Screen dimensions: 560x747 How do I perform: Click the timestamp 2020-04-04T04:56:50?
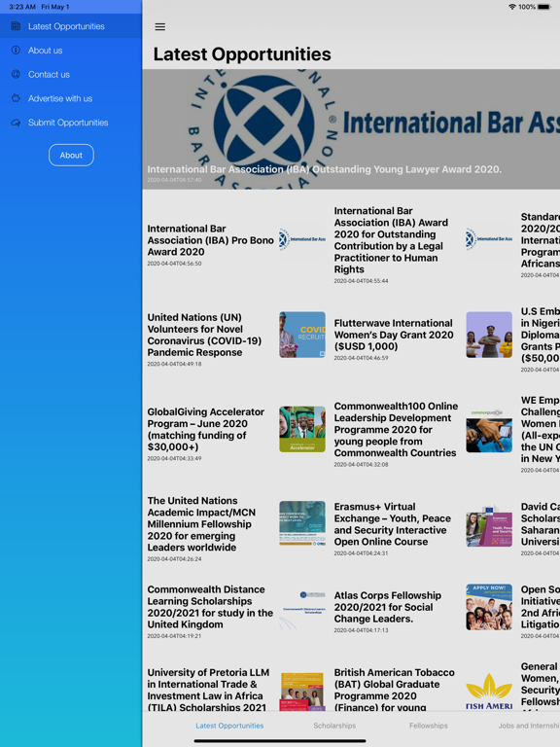[x=174, y=264]
